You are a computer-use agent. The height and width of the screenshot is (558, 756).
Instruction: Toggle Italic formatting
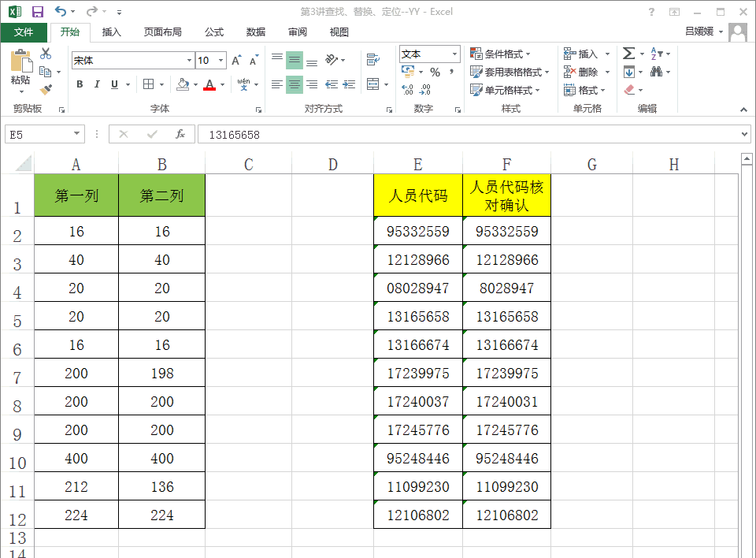pyautogui.click(x=97, y=84)
